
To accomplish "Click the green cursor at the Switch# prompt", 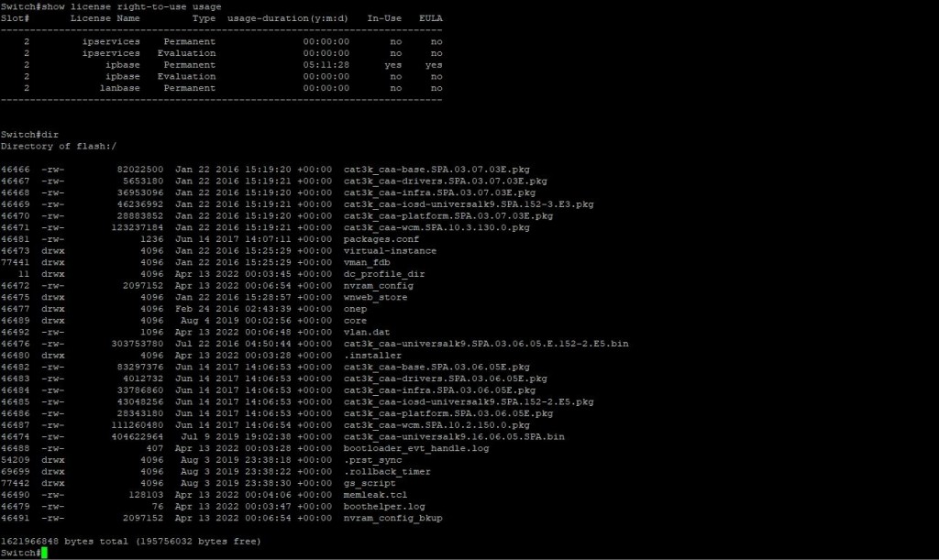I will (x=44, y=553).
